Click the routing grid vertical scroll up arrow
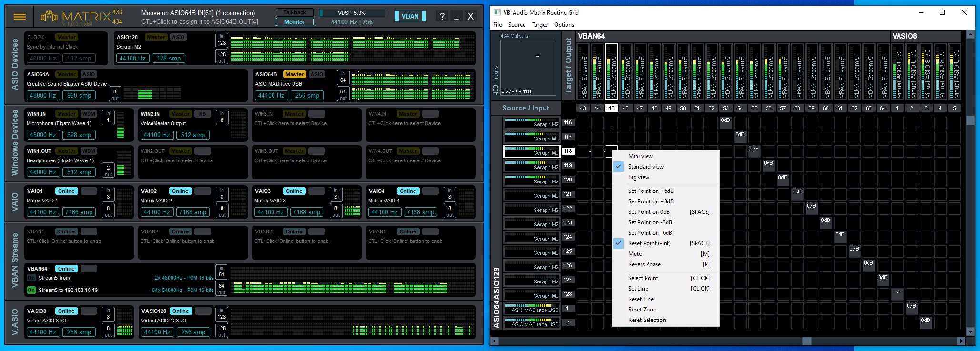Viewport: 980px width, 351px height. tap(970, 35)
